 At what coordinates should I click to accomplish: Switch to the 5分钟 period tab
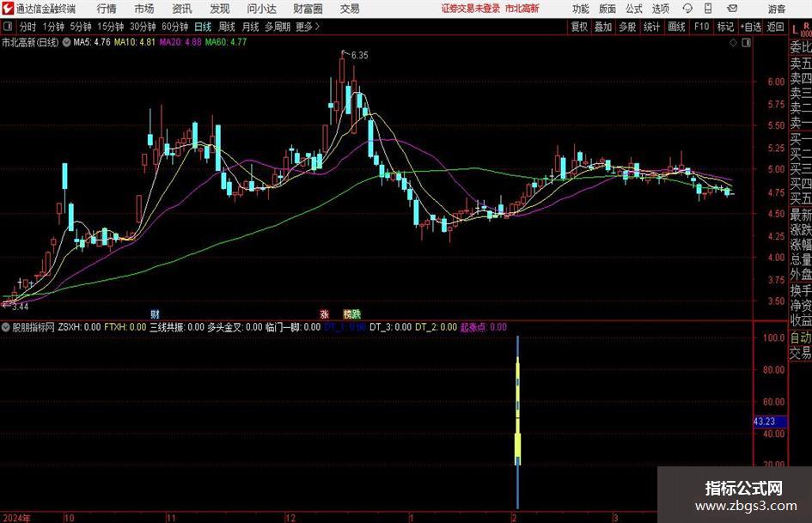(x=81, y=27)
